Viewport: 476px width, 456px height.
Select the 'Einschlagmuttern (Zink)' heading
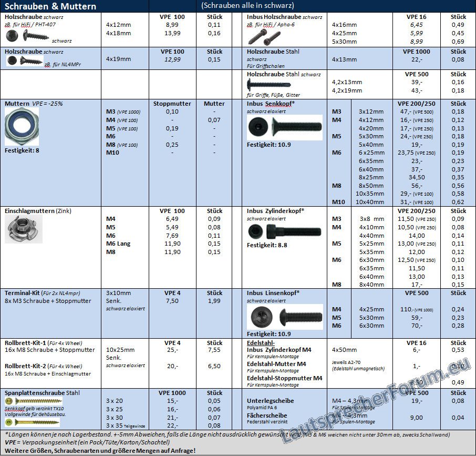(x=38, y=211)
